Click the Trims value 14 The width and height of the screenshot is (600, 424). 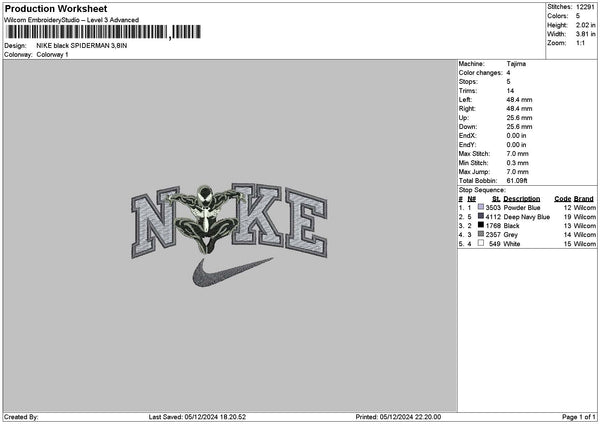click(510, 91)
